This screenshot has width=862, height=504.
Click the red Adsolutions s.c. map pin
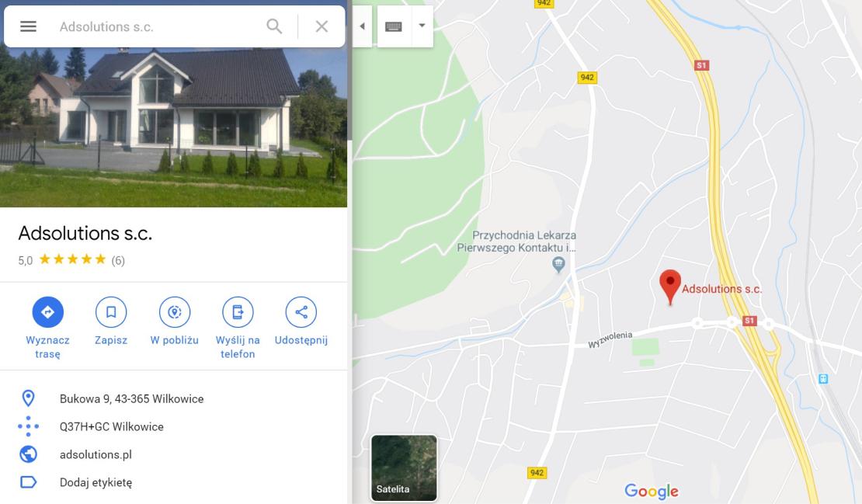[670, 287]
